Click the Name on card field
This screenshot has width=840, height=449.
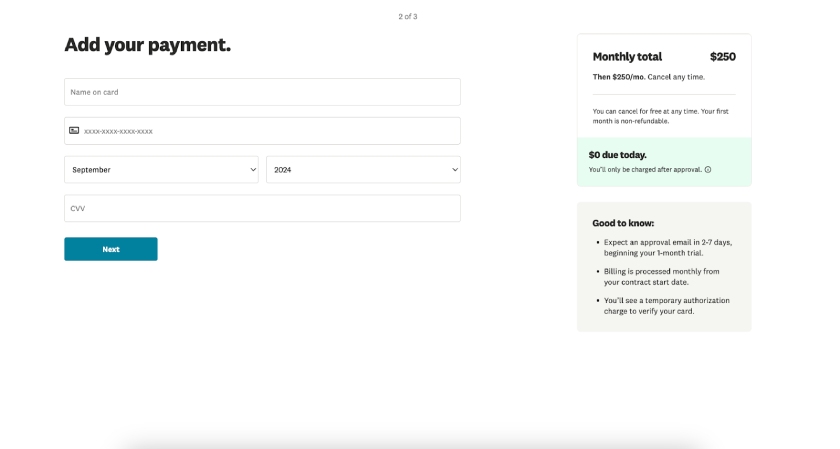coord(262,92)
